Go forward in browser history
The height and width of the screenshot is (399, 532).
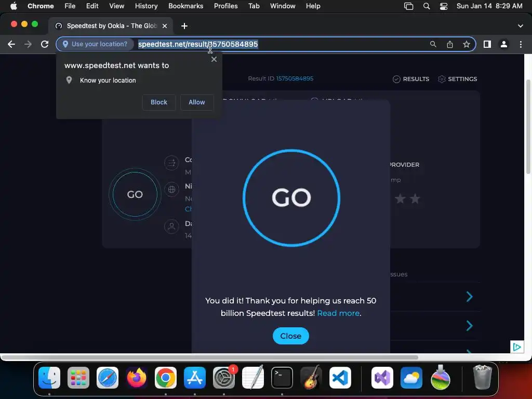(28, 44)
